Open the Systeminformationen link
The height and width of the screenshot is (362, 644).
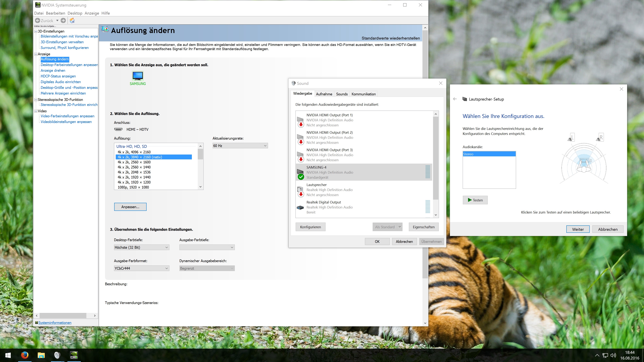point(55,322)
